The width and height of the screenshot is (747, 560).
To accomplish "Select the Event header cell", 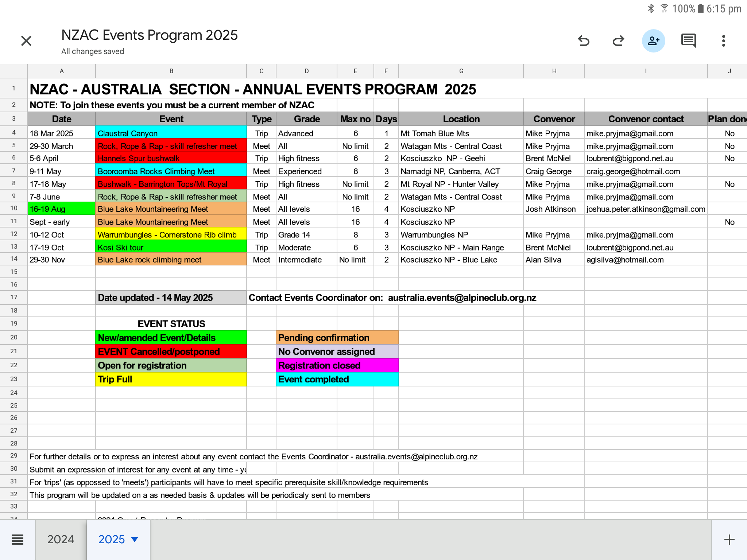I will pos(171,119).
